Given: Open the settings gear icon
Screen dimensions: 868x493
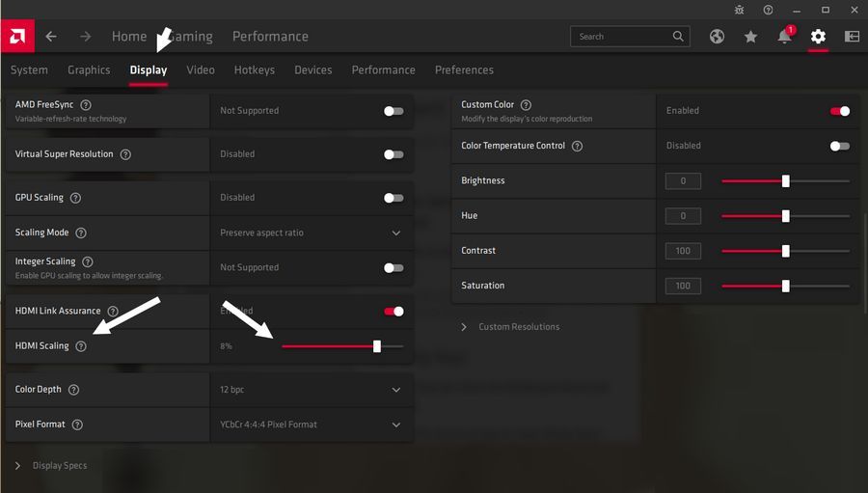Looking at the screenshot, I should 818,37.
